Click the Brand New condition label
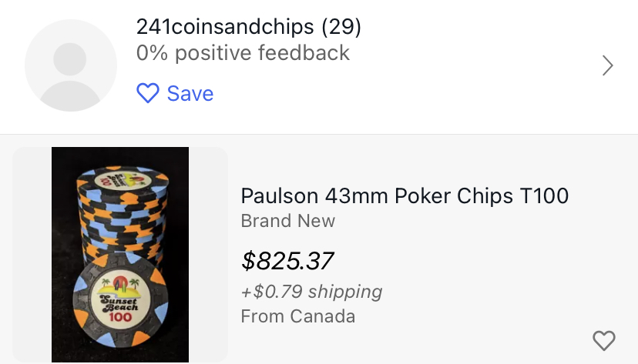 287,221
